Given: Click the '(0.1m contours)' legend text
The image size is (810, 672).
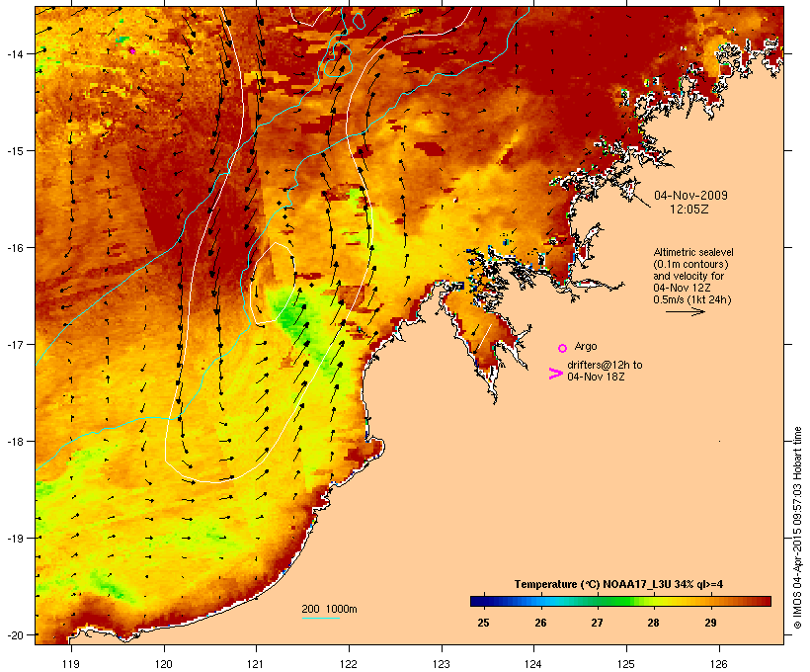Looking at the screenshot, I should pyautogui.click(x=690, y=264).
